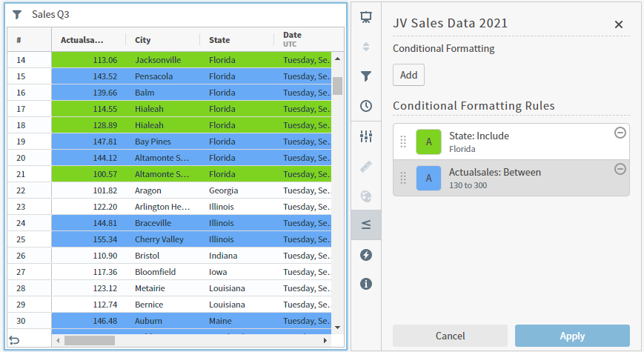Viewport: 644px width, 352px height.
Task: Click the sort arrows icon in sidebar
Action: [366, 47]
